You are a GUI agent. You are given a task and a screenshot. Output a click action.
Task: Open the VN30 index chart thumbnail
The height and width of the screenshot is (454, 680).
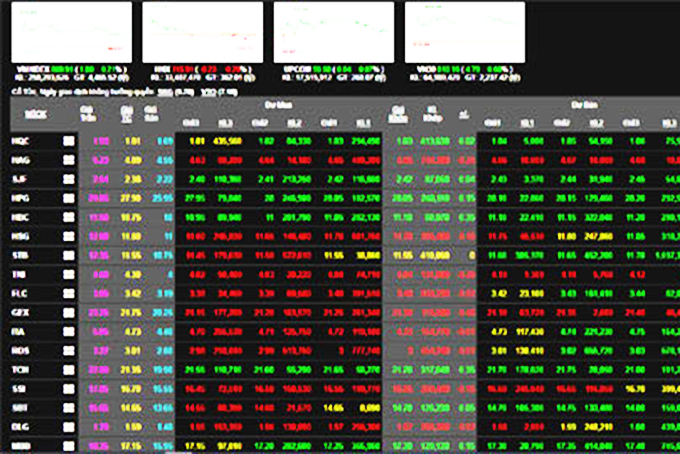[x=464, y=31]
